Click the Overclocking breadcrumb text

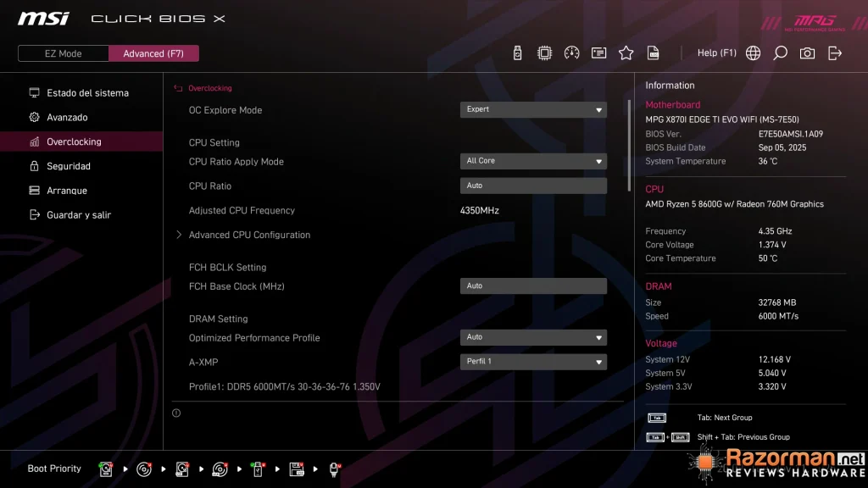(210, 88)
